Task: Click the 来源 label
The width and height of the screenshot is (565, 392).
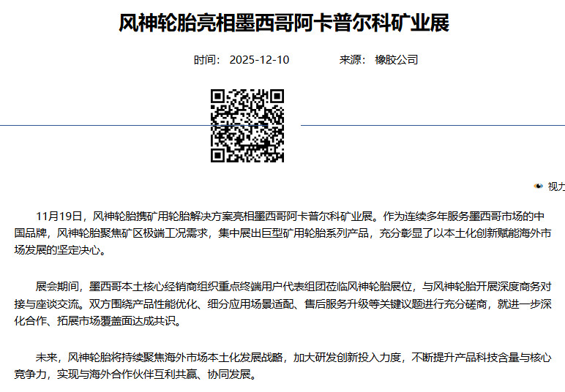Action: 353,60
